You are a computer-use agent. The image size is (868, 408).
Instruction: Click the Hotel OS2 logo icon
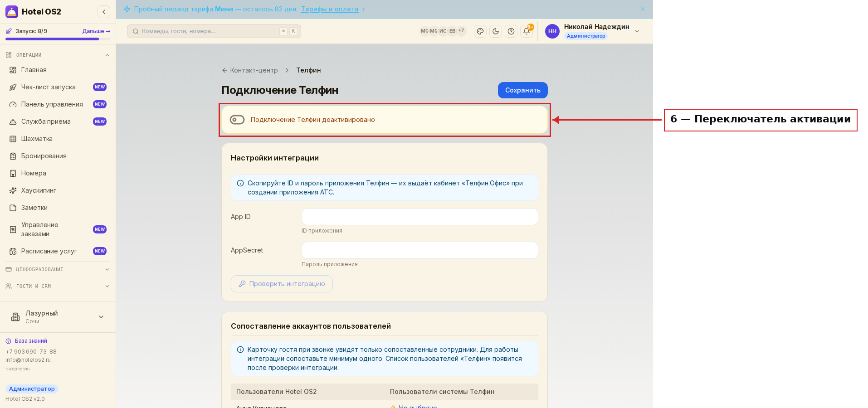tap(12, 12)
